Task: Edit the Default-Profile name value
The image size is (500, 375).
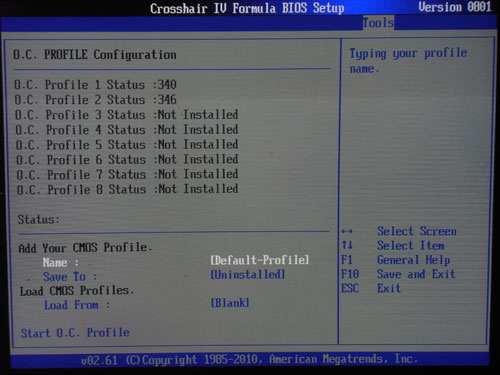Action: click(x=260, y=260)
